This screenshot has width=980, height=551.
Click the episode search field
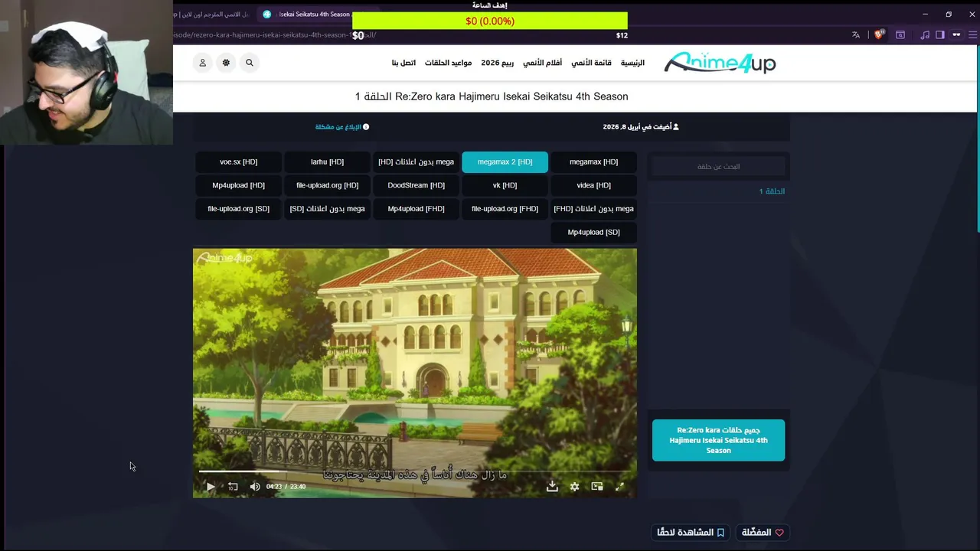[718, 167]
